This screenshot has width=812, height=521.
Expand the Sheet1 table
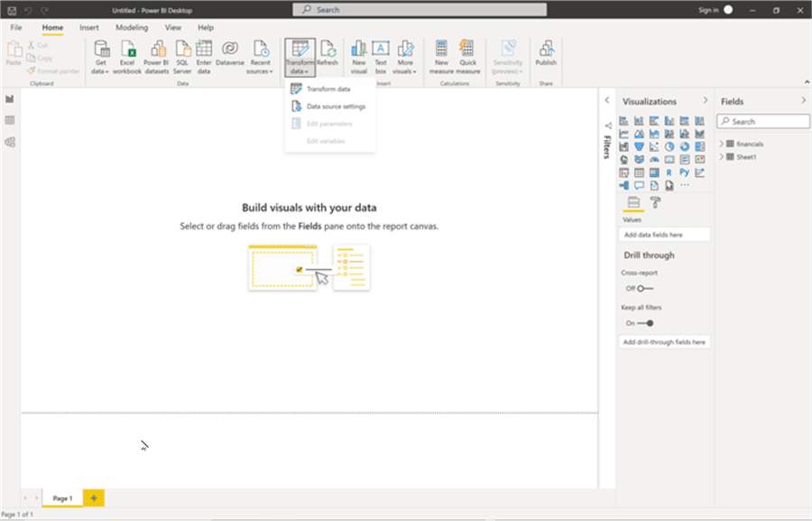pos(722,156)
